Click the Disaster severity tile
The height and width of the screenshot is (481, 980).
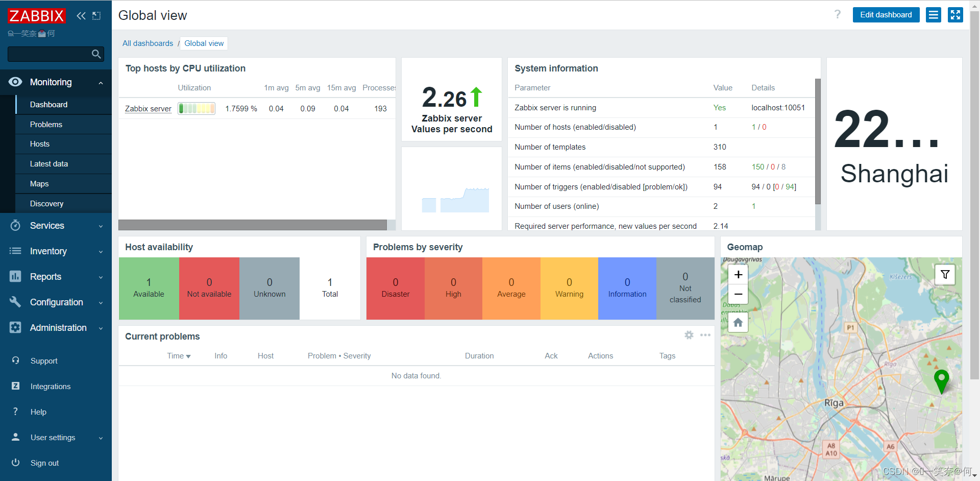coord(396,288)
